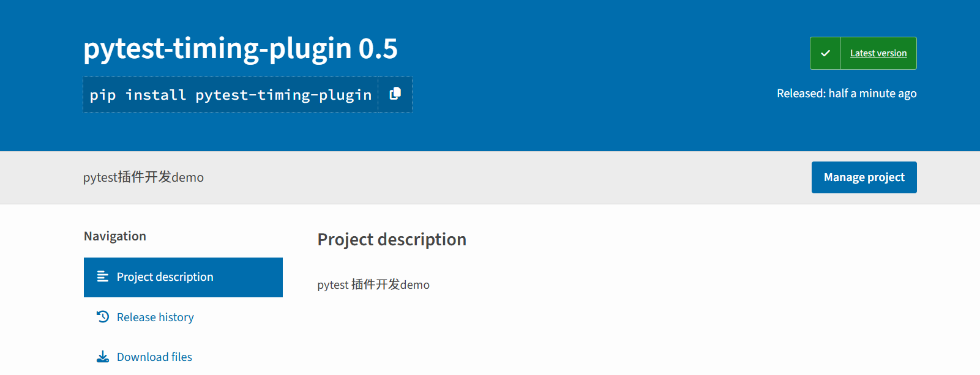This screenshot has height=375, width=980.
Task: Click the Manage project button
Action: click(x=864, y=177)
